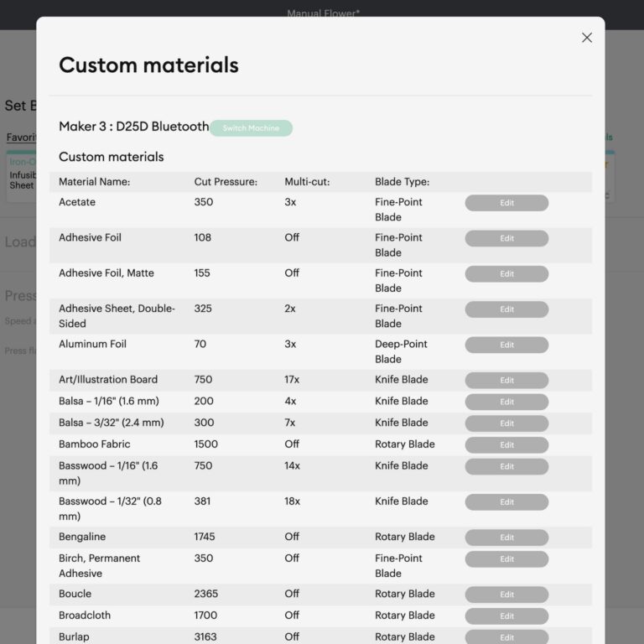
Task: Edit the Bengaline material row
Action: 506,538
